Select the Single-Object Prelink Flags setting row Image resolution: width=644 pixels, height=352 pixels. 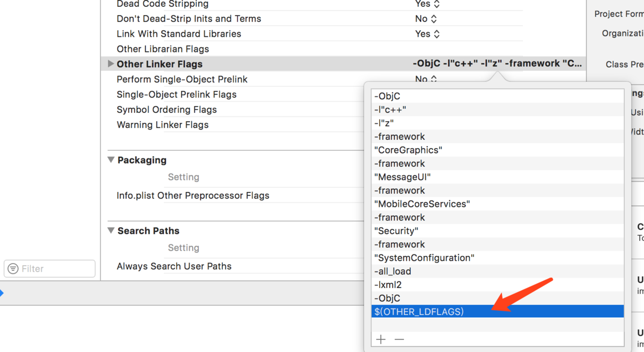pyautogui.click(x=177, y=94)
